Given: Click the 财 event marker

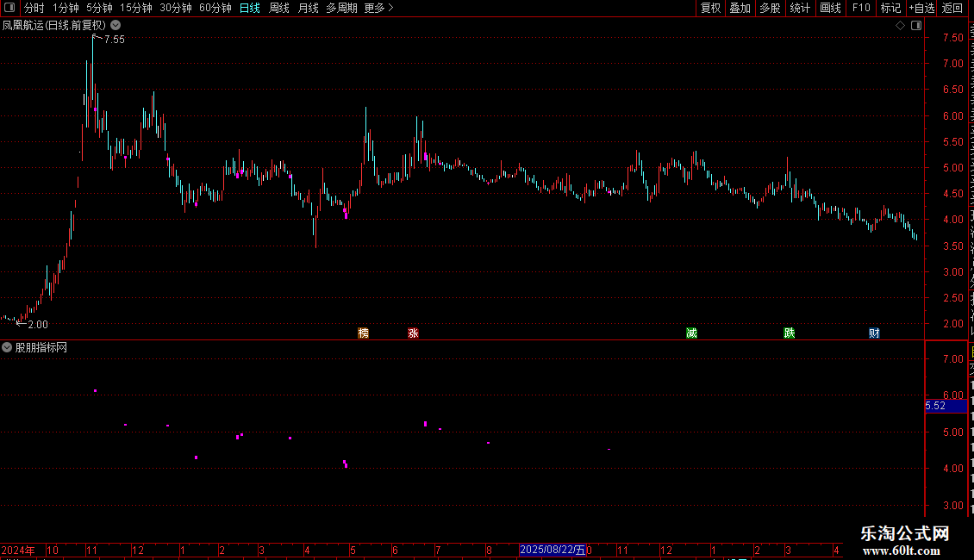Looking at the screenshot, I should pos(874,333).
